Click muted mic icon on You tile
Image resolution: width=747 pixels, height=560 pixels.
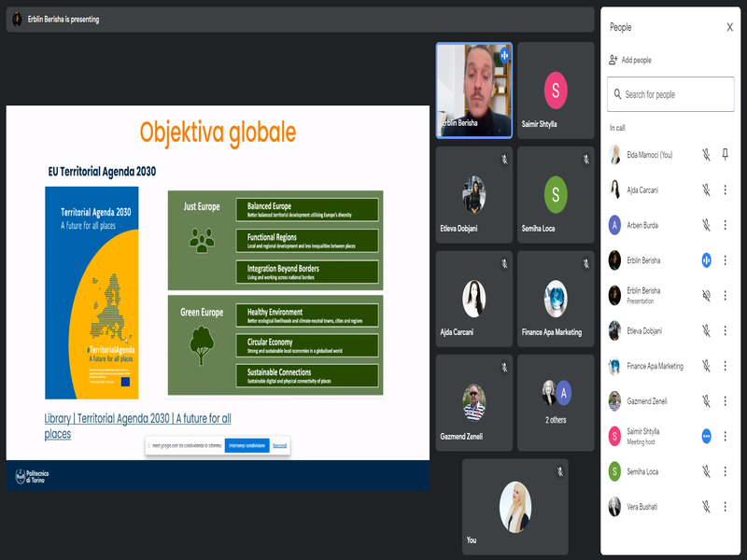[x=560, y=471]
